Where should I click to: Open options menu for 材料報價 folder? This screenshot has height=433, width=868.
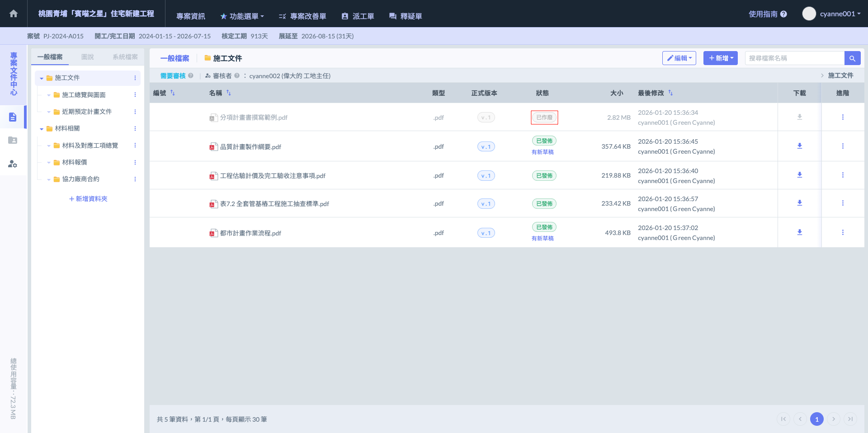pos(135,162)
